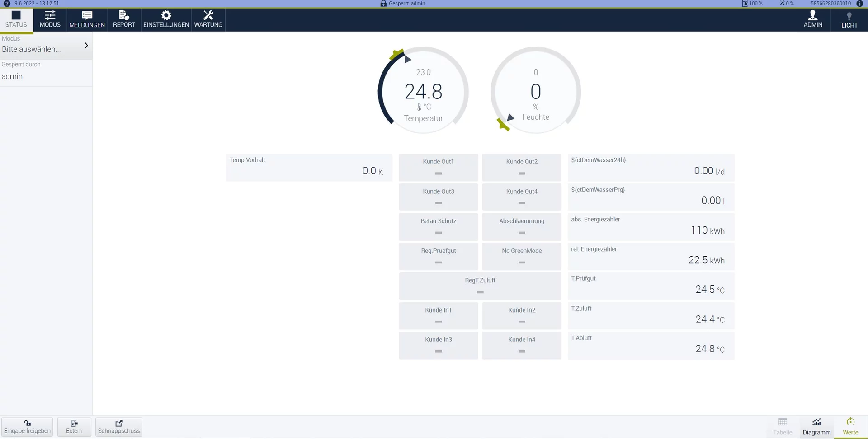Toggle Kunde Out1
This screenshot has width=868, height=439.
pos(438,167)
